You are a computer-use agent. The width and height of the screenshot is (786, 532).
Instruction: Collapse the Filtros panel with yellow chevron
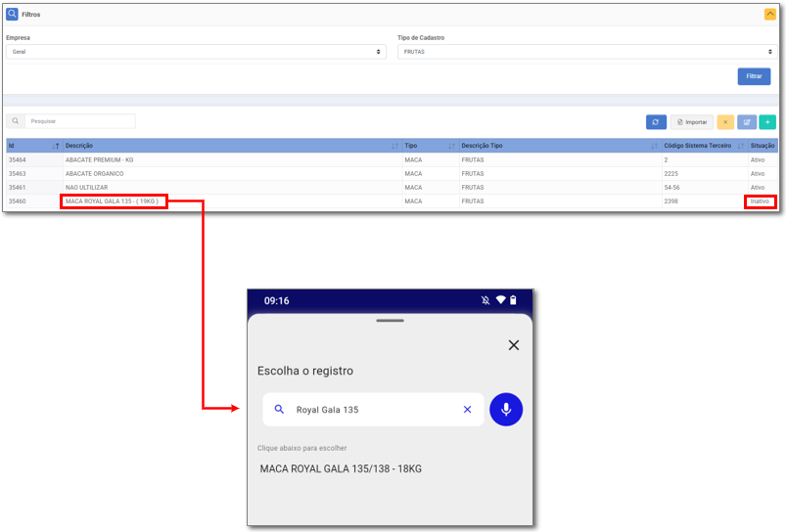pos(769,14)
